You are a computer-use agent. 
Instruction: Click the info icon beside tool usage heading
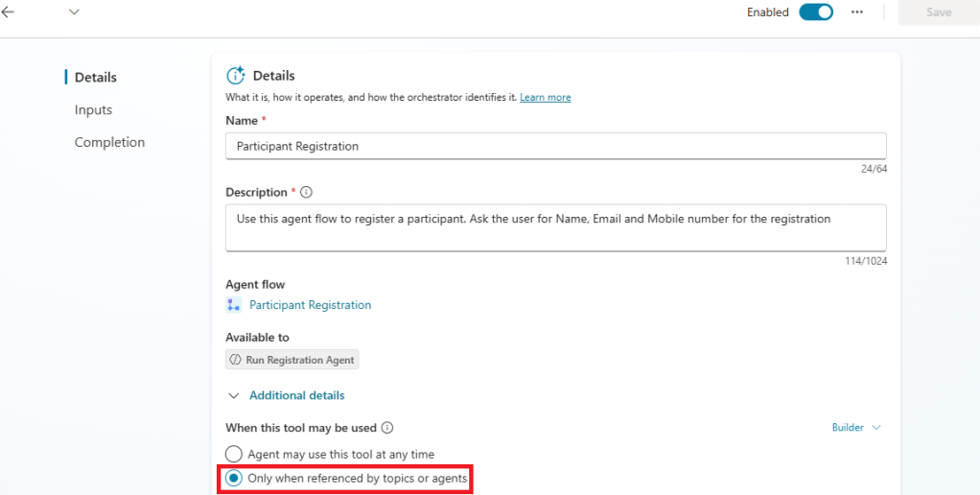(387, 428)
